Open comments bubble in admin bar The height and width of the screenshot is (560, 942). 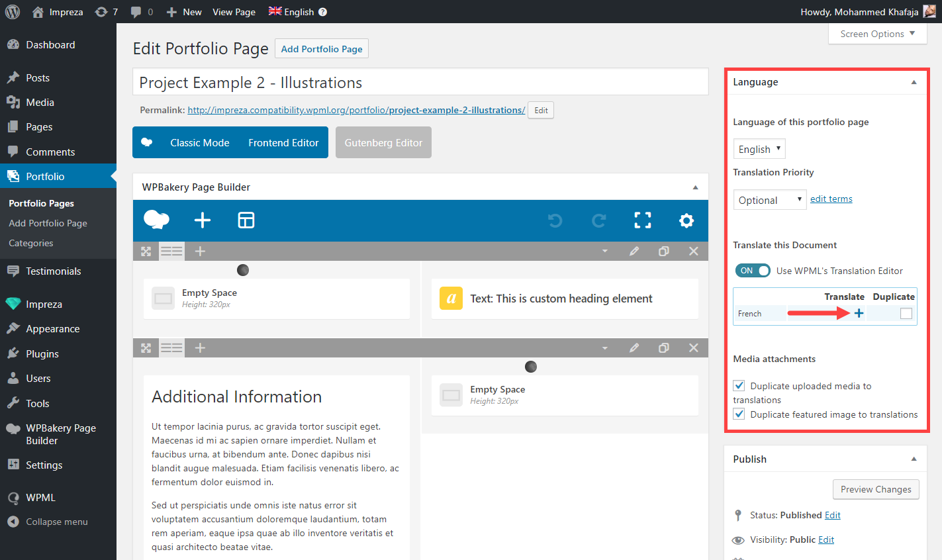coord(142,12)
